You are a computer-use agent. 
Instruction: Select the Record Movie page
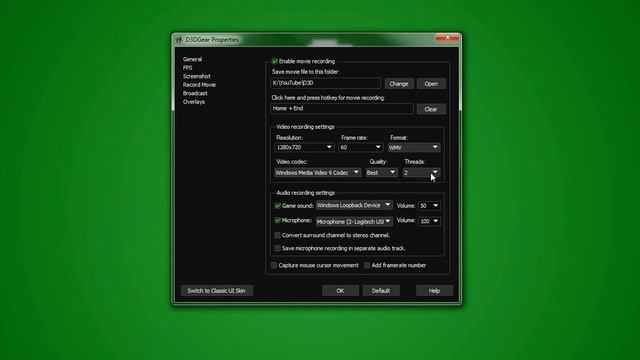point(199,85)
